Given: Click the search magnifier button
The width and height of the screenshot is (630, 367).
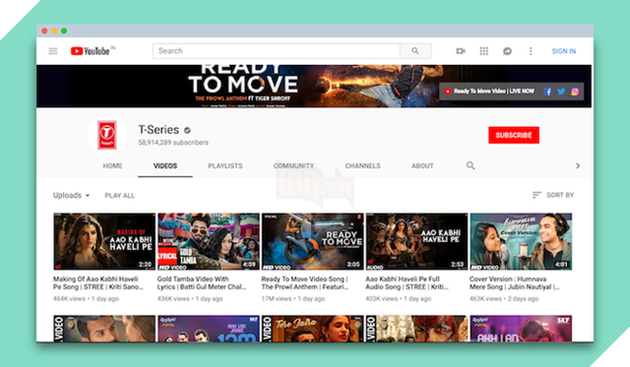Looking at the screenshot, I should click(415, 51).
